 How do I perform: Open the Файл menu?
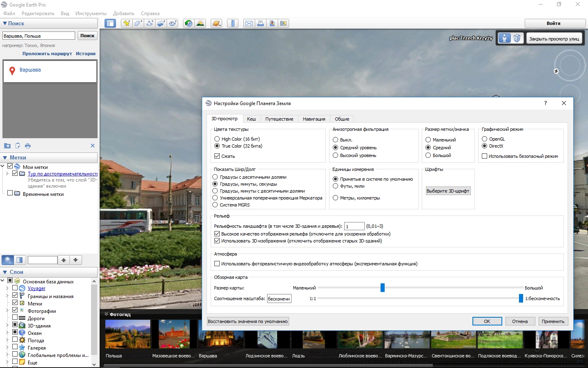point(9,13)
